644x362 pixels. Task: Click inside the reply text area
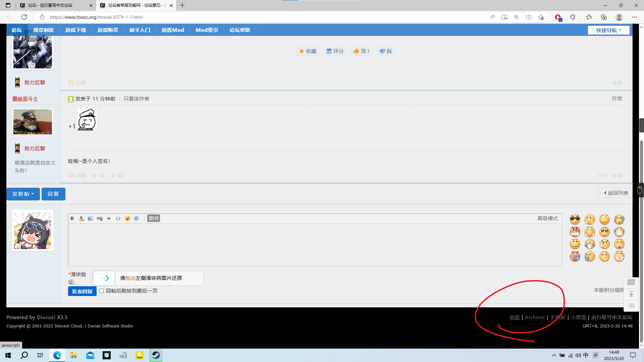coord(315,245)
